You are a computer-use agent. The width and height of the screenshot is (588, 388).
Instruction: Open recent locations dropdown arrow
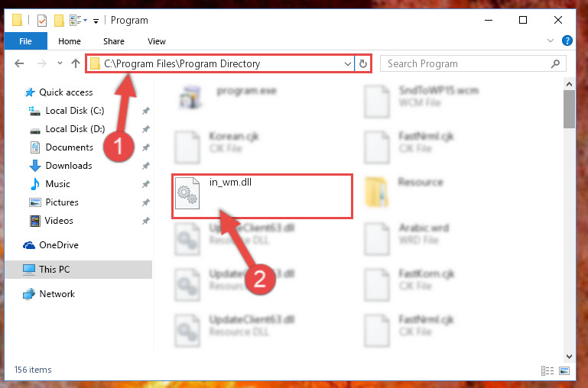60,63
